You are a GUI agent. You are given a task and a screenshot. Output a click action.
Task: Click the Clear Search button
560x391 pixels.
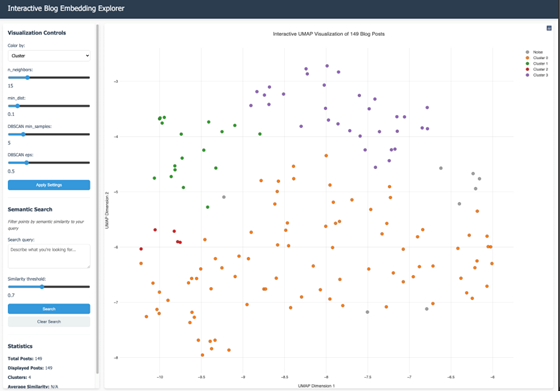point(49,322)
